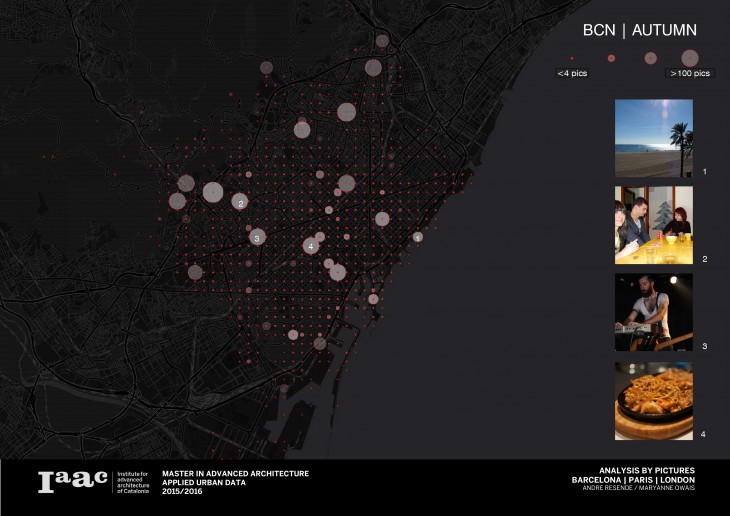Click the smallest legend dot above '<4 pics'
730x516 pixels.
pyautogui.click(x=572, y=58)
